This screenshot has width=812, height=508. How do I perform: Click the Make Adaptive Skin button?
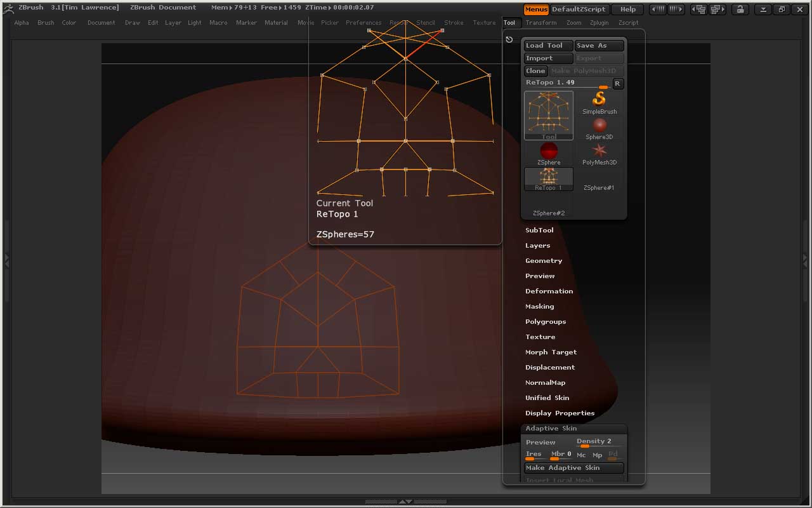point(573,467)
